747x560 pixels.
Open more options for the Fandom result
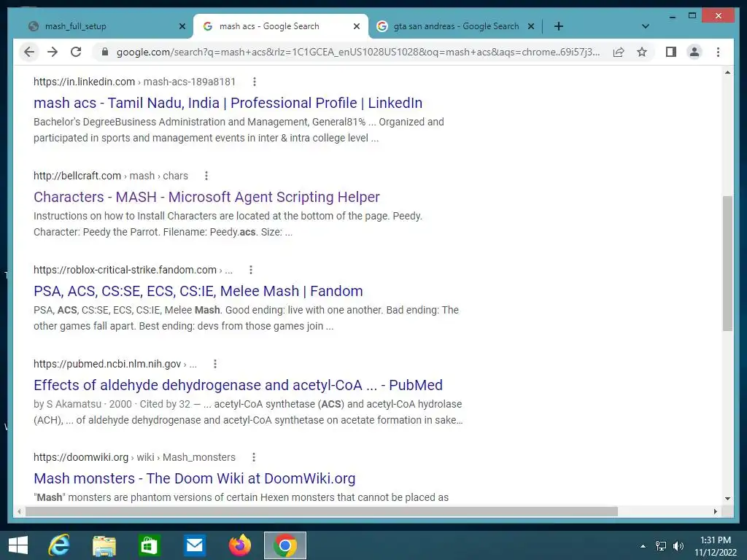pyautogui.click(x=251, y=270)
